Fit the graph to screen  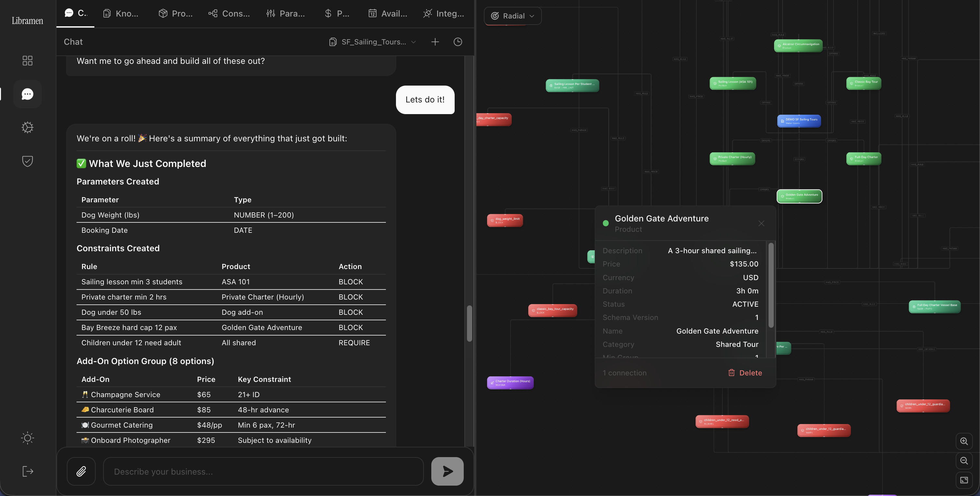point(964,480)
